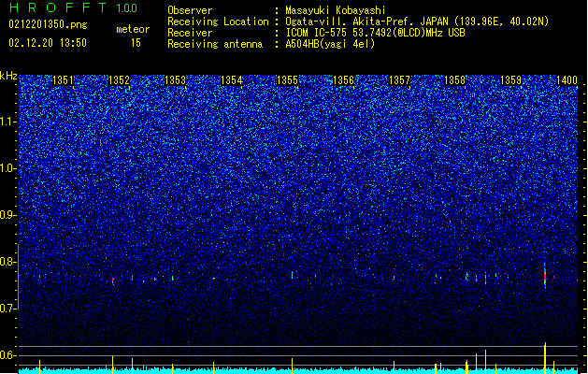This screenshot has height=374, width=588.
Task: Click the 1356 time marker
Action: pos(343,80)
